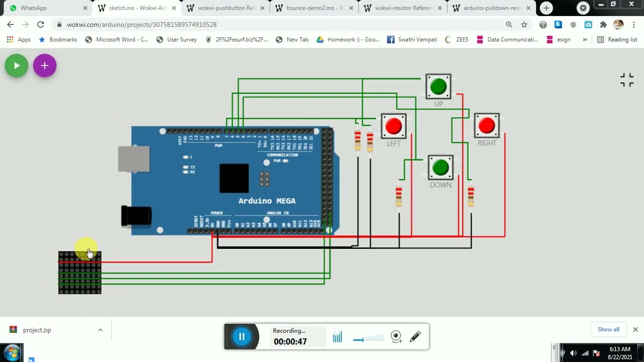This screenshot has width=644, height=362.
Task: Click the wokwi.com address bar
Action: (282, 24)
